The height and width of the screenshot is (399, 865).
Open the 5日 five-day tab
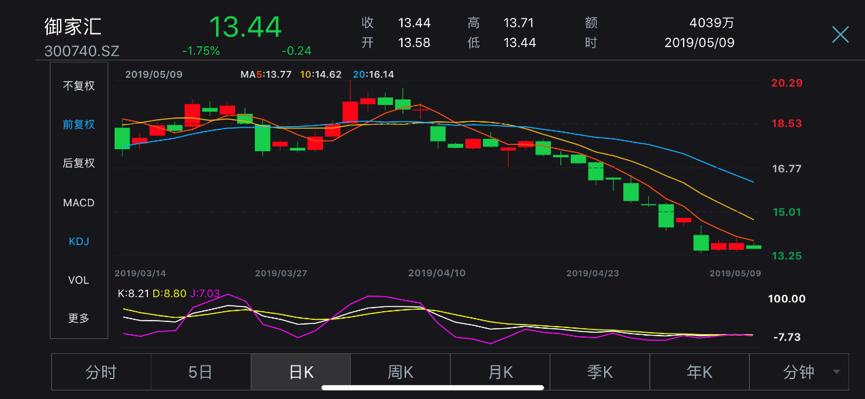click(200, 372)
